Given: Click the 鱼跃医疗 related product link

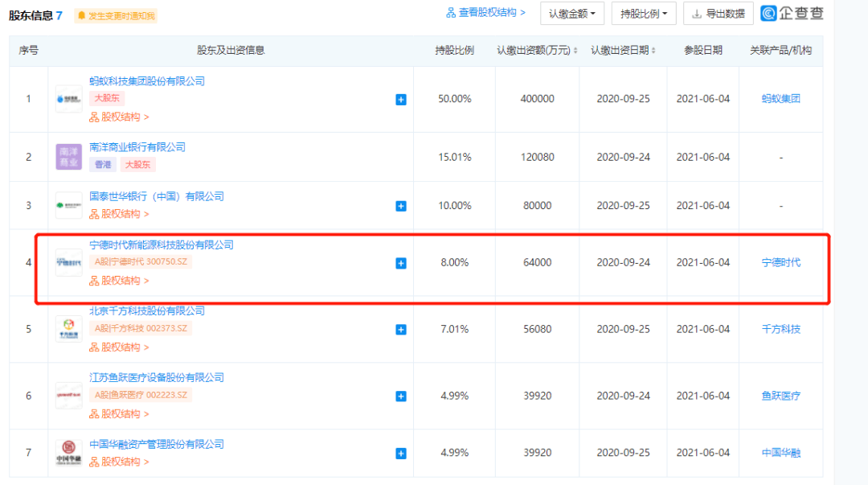Looking at the screenshot, I should (x=780, y=396).
